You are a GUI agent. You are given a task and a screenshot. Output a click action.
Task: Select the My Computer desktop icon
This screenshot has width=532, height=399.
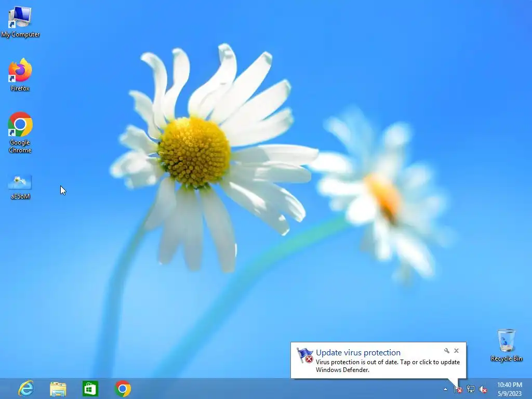coord(20,21)
